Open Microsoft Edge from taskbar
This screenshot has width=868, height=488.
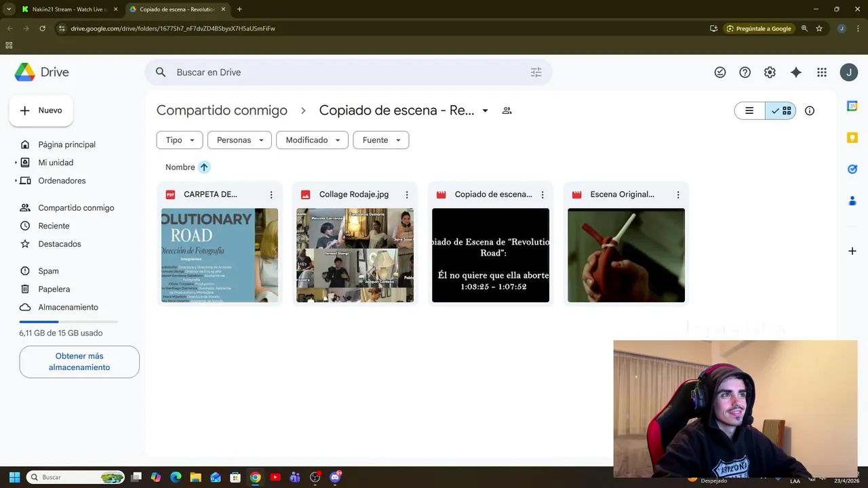point(176,477)
